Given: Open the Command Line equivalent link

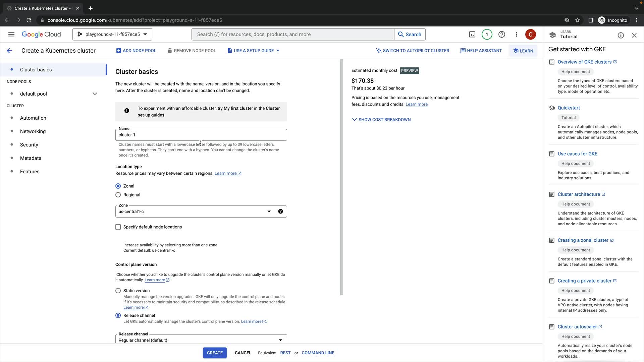Looking at the screenshot, I should [x=318, y=353].
